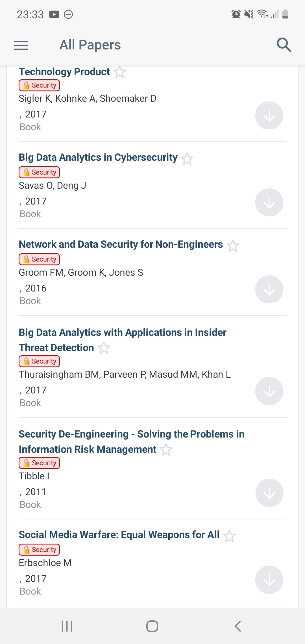Star Big Data Analytics in Cybersecurity
The height and width of the screenshot is (644, 305).
pyautogui.click(x=187, y=159)
